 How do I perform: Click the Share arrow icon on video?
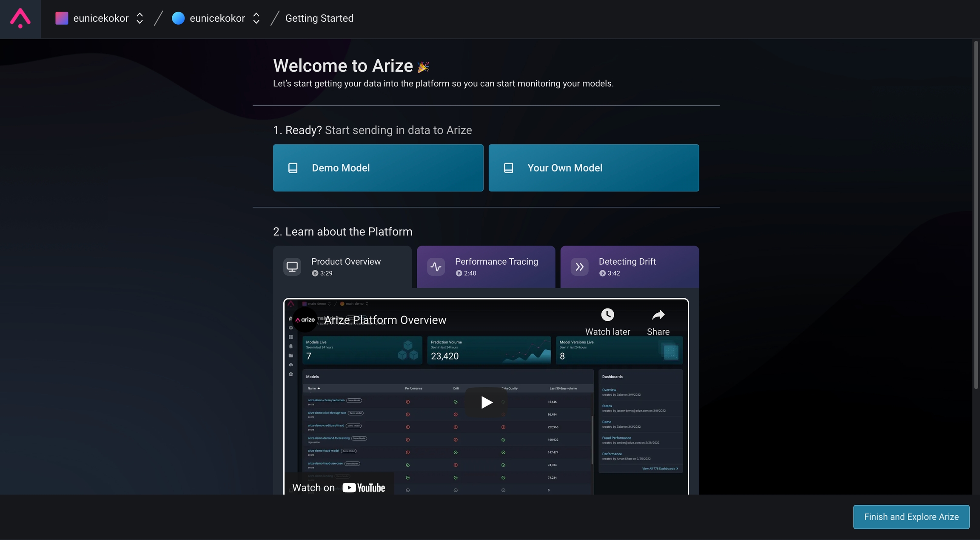(658, 315)
